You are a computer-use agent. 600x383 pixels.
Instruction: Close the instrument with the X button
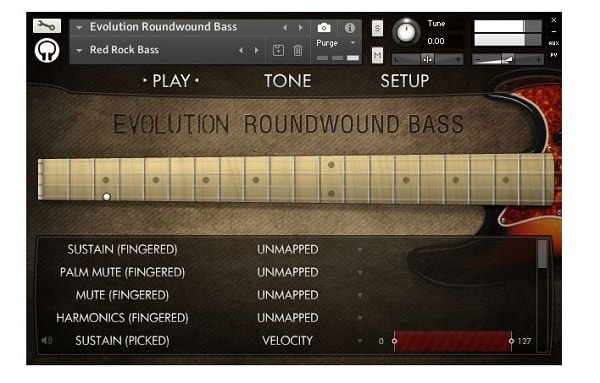tap(553, 20)
